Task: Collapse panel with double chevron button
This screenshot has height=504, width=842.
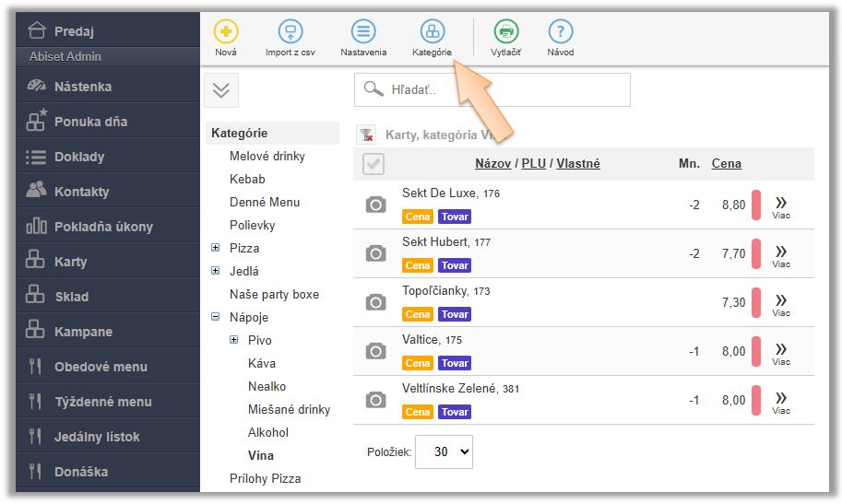Action: (220, 90)
